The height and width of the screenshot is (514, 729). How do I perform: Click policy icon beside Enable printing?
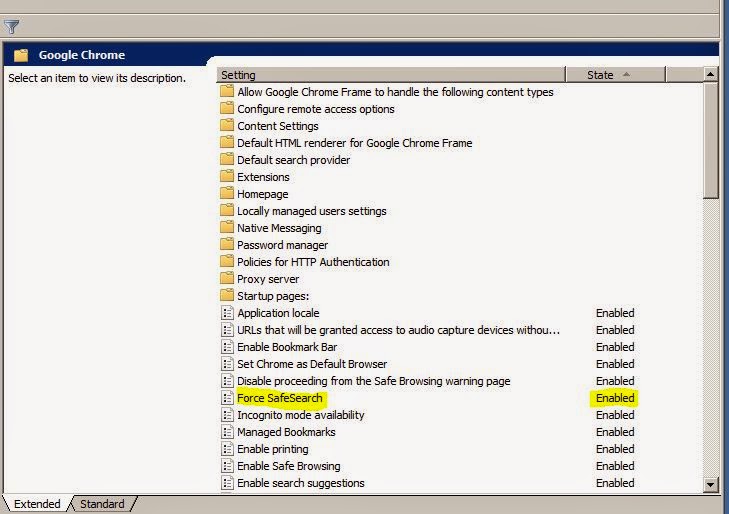(x=227, y=449)
